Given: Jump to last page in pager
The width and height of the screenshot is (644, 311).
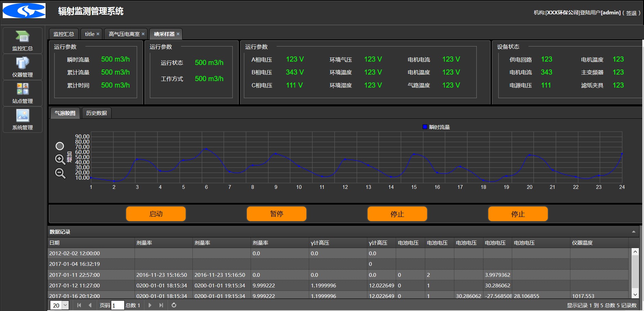Looking at the screenshot, I should [x=161, y=305].
